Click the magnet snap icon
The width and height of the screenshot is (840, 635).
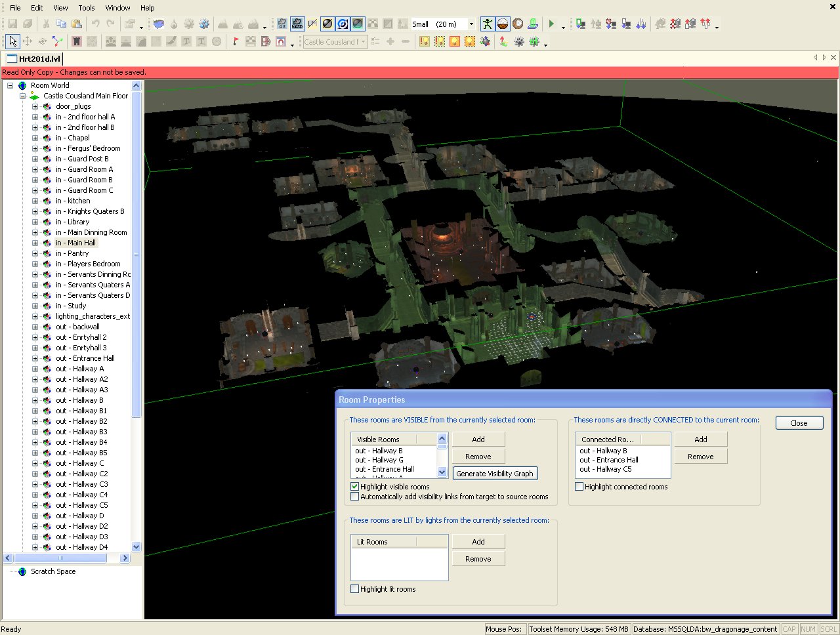tap(281, 41)
